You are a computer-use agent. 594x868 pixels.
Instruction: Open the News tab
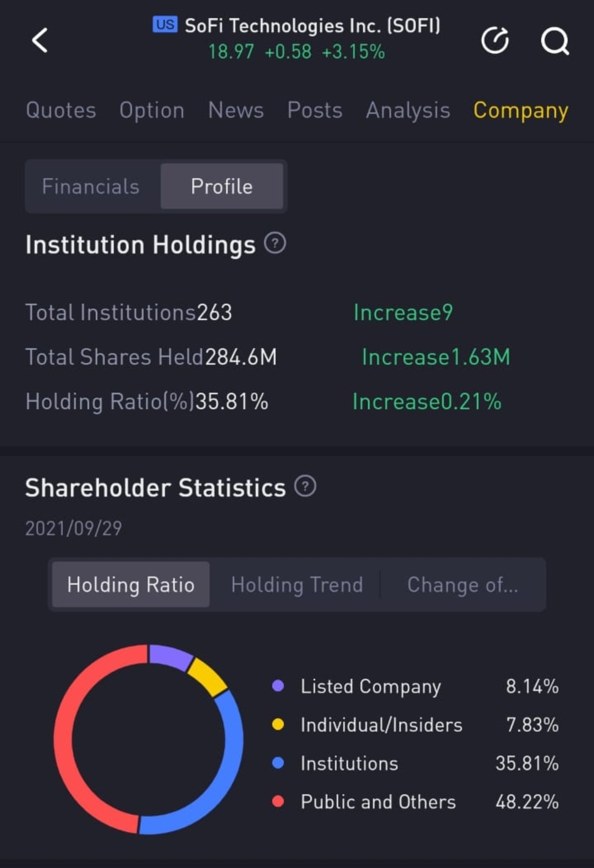[x=236, y=110]
